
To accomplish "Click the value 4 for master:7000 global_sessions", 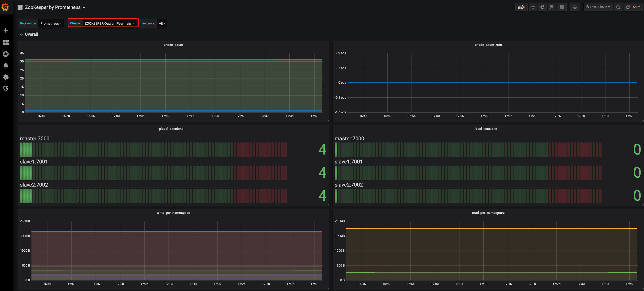I will coord(322,150).
